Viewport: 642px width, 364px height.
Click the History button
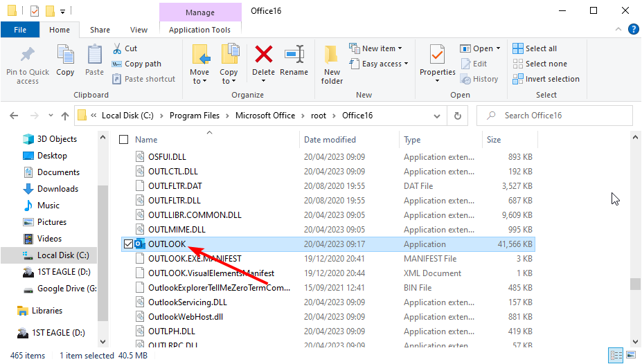pyautogui.click(x=479, y=79)
